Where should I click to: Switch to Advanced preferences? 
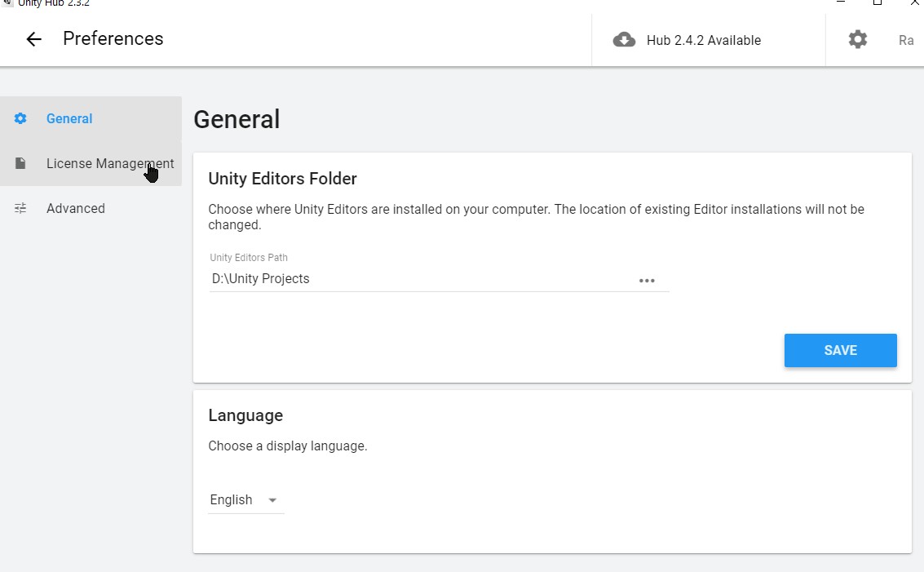(x=91, y=208)
